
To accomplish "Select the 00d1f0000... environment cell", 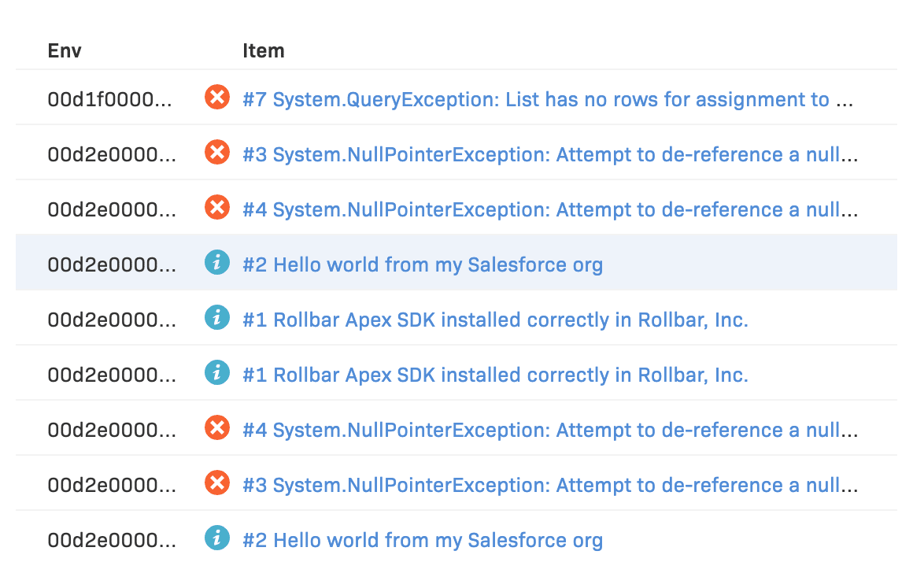I will coord(112,100).
